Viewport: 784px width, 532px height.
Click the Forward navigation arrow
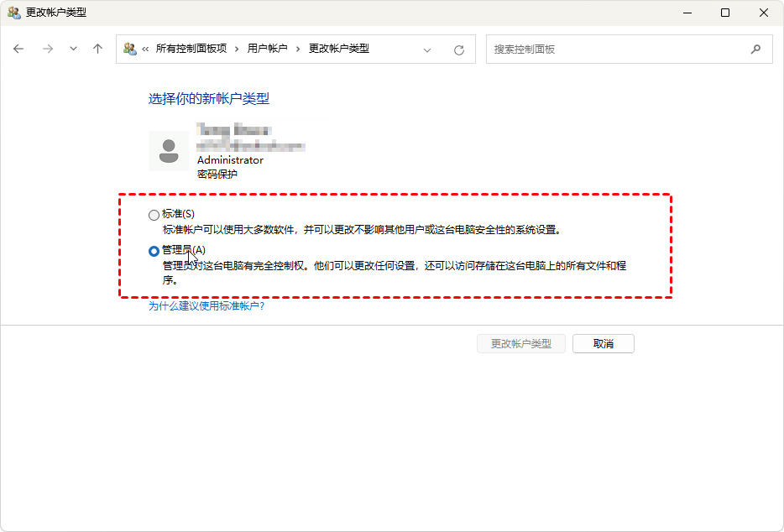coord(47,50)
